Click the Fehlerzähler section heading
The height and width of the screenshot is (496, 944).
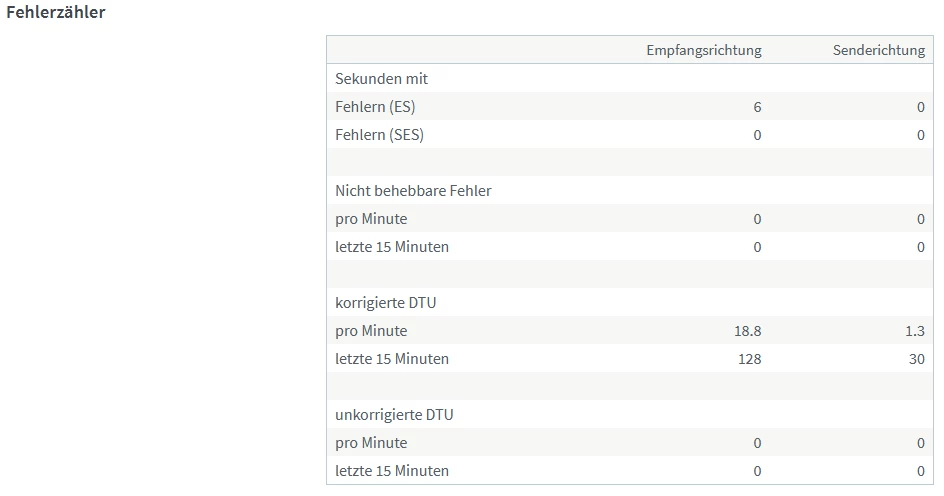56,13
